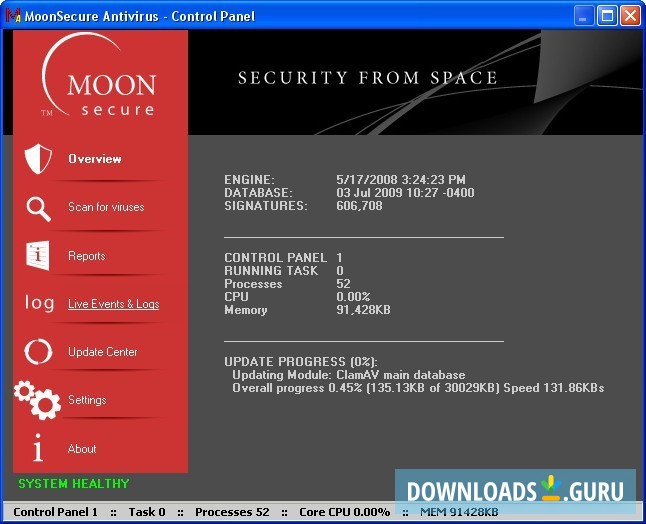Close the MoonSecure Antivirus window
Viewport: 646px width, 524px height.
point(630,16)
